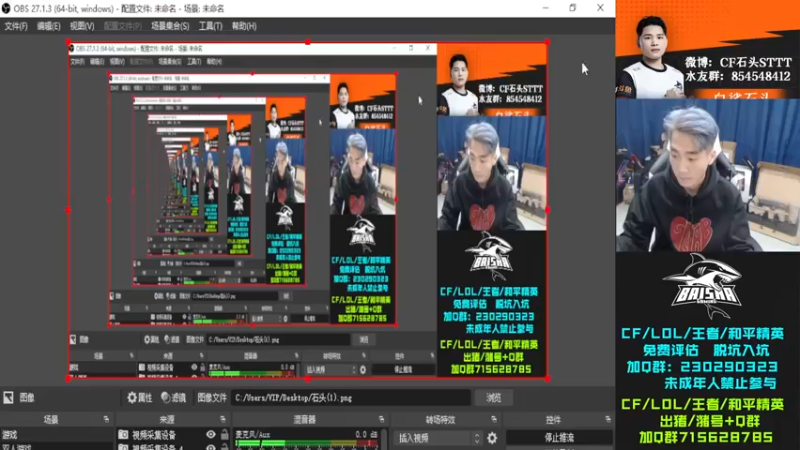Click the bottom-right red selection handle
This screenshot has width=800, height=450.
[x=547, y=379]
